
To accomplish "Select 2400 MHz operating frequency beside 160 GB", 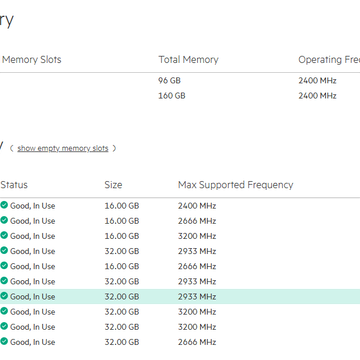I will tap(317, 96).
